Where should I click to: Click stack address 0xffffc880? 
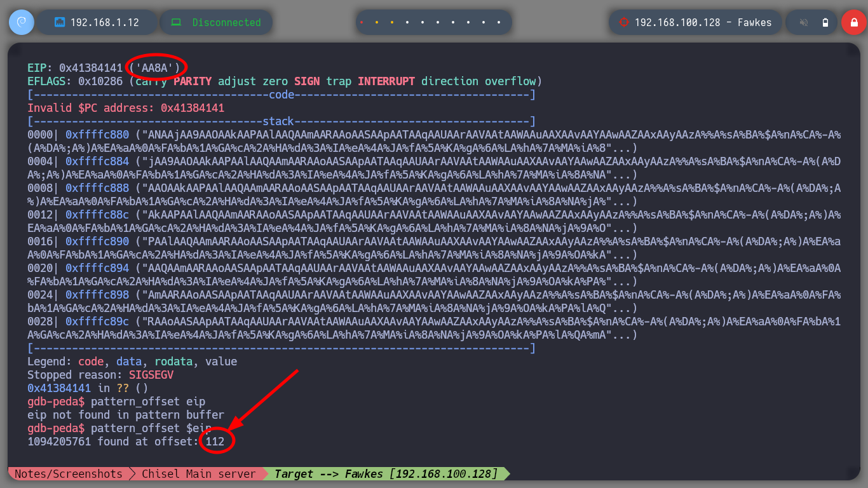[x=97, y=135]
